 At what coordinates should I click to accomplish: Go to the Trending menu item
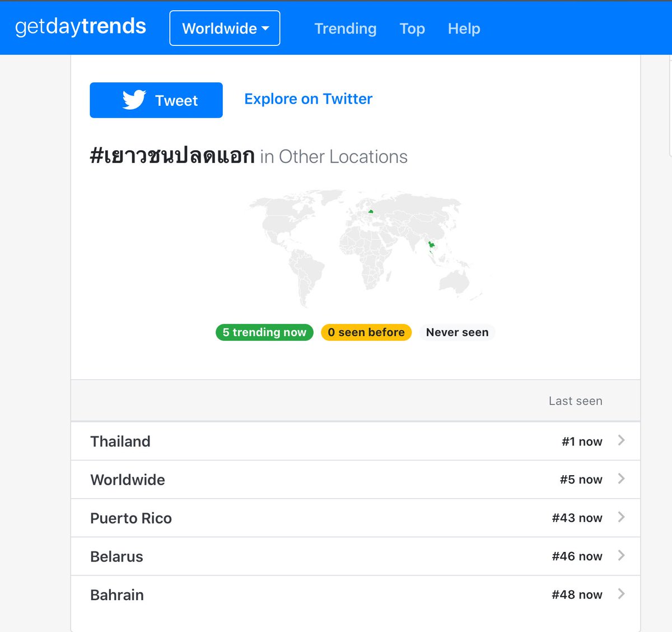(x=346, y=29)
